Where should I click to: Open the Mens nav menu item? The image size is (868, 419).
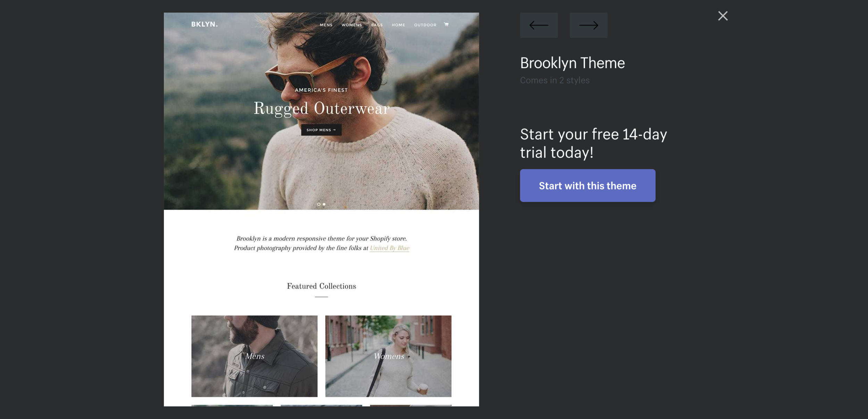coord(326,25)
